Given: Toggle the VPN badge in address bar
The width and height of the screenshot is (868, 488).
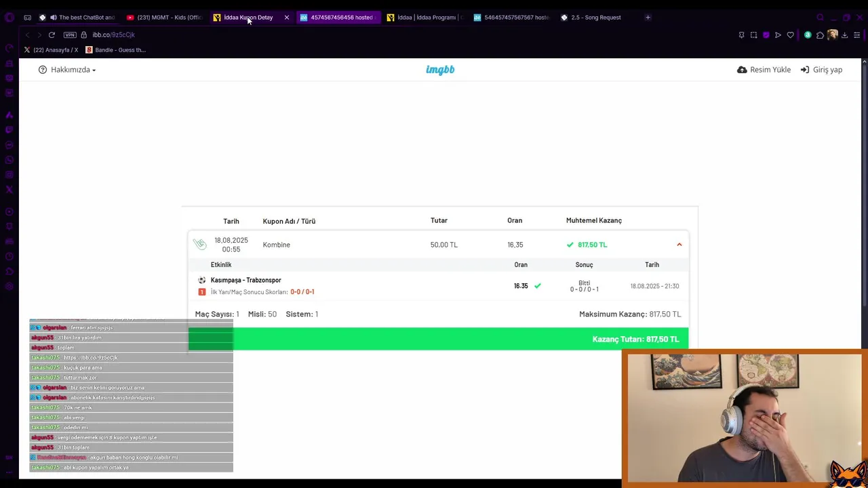Looking at the screenshot, I should click(70, 35).
